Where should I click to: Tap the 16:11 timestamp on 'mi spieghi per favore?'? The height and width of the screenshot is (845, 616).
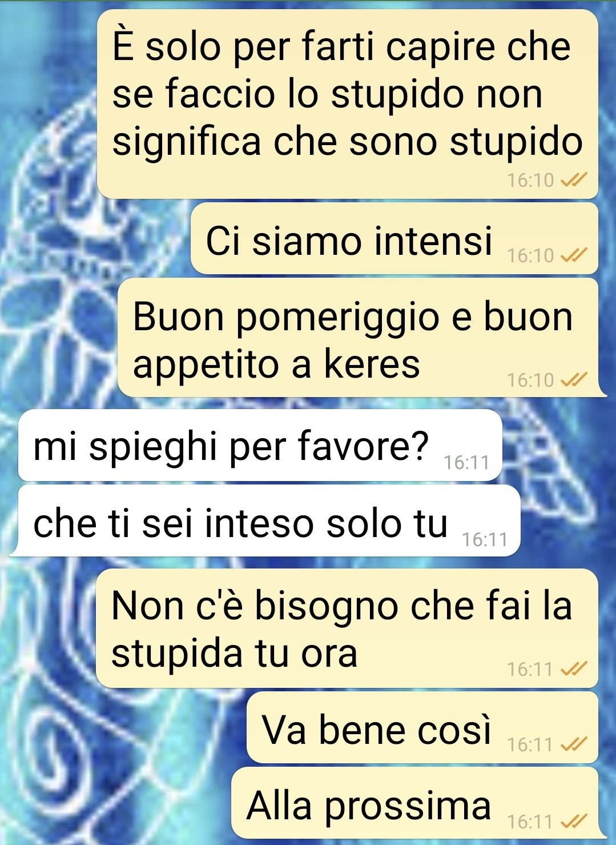[466, 462]
